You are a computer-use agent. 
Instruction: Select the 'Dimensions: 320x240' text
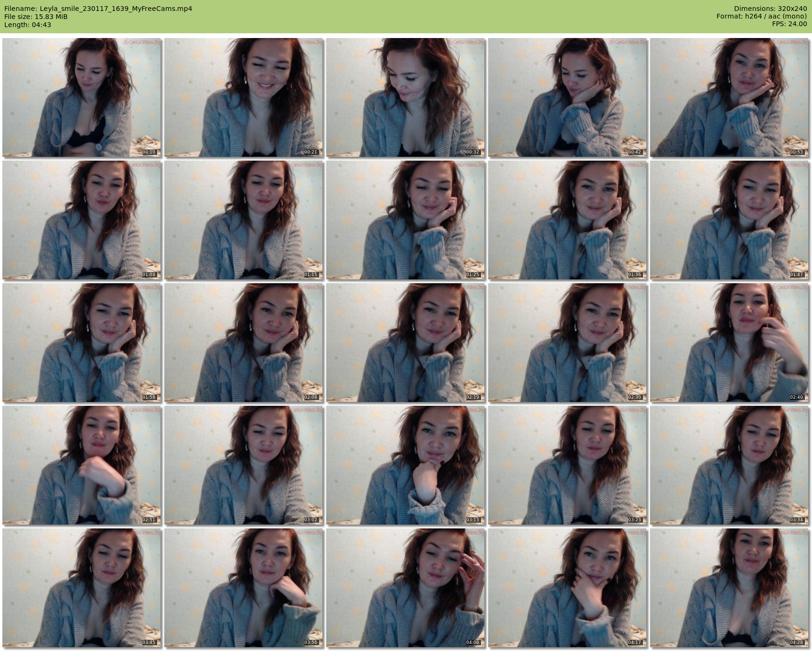pos(770,9)
